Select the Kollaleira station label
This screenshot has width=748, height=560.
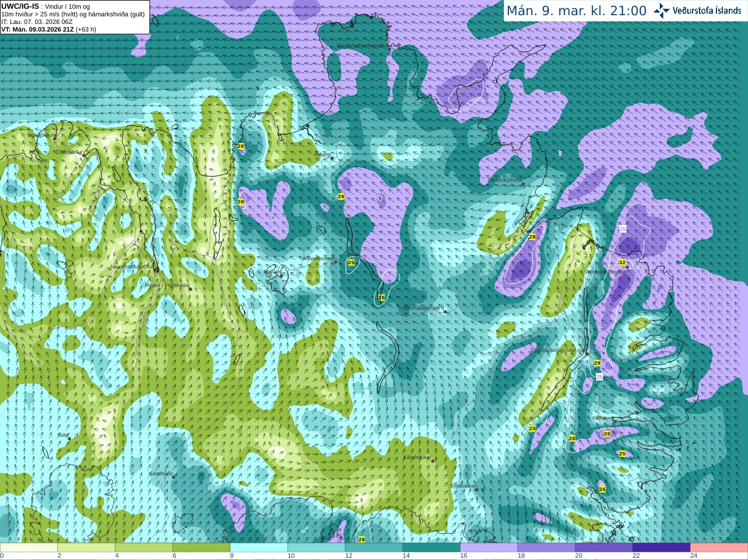[603, 418]
